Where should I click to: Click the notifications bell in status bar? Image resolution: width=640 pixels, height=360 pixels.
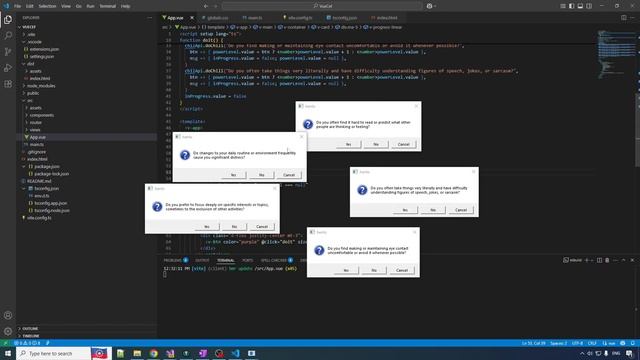(633, 343)
